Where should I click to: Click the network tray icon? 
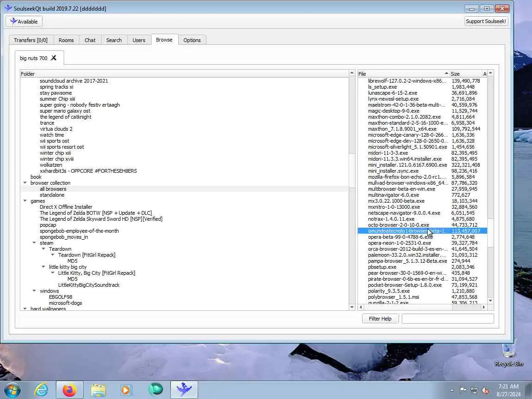point(474,391)
